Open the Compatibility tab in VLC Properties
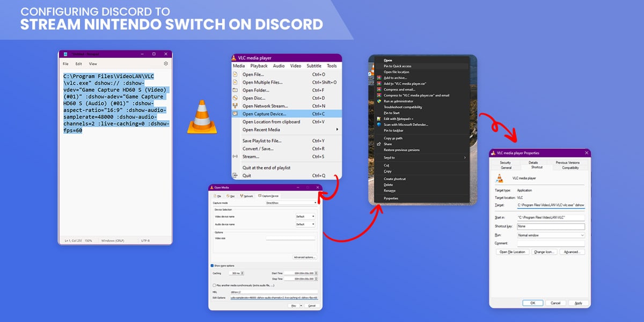Screen dimensions: 644x322 570,168
